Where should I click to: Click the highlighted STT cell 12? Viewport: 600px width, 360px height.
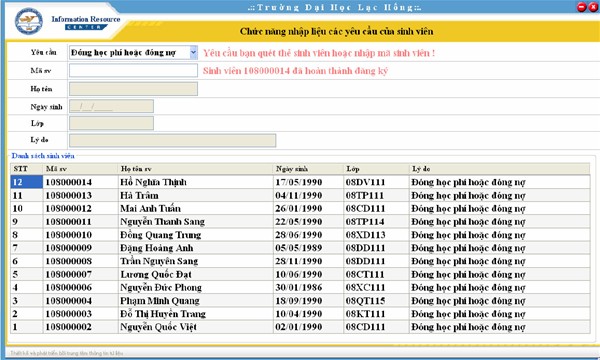pos(26,182)
